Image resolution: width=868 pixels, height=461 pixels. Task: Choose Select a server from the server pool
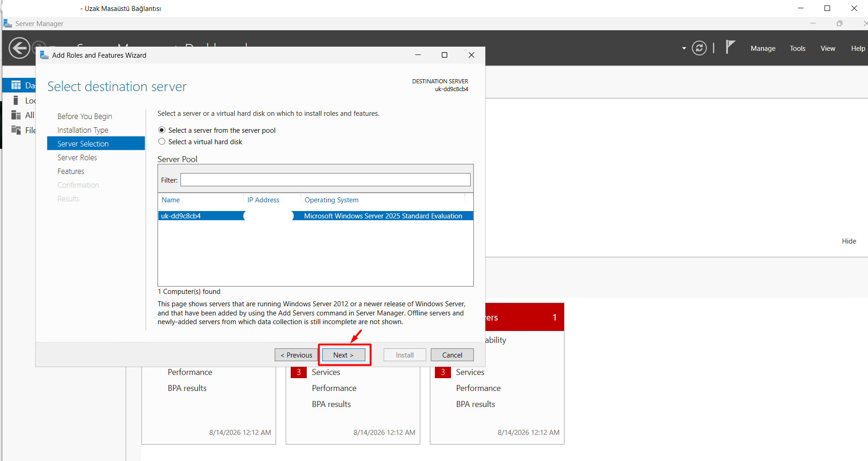pos(162,130)
